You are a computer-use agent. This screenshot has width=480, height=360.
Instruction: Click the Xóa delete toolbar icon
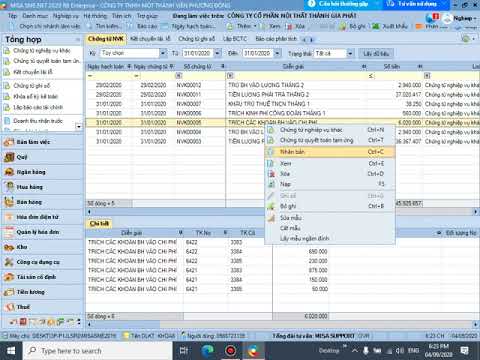click(x=289, y=26)
